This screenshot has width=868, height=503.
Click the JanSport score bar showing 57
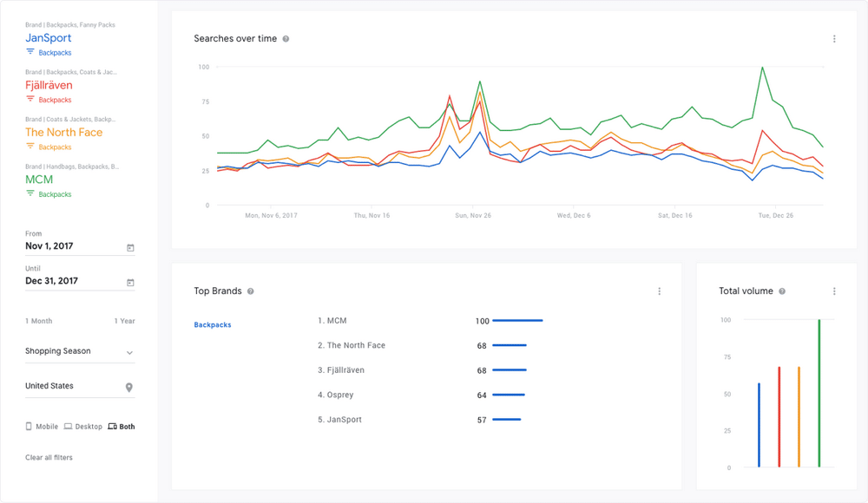[x=507, y=420]
